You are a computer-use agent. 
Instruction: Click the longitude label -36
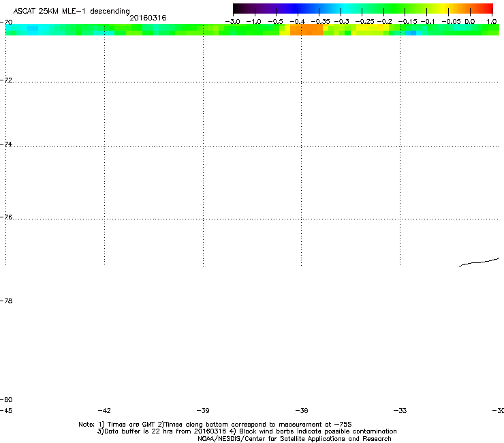tap(302, 410)
